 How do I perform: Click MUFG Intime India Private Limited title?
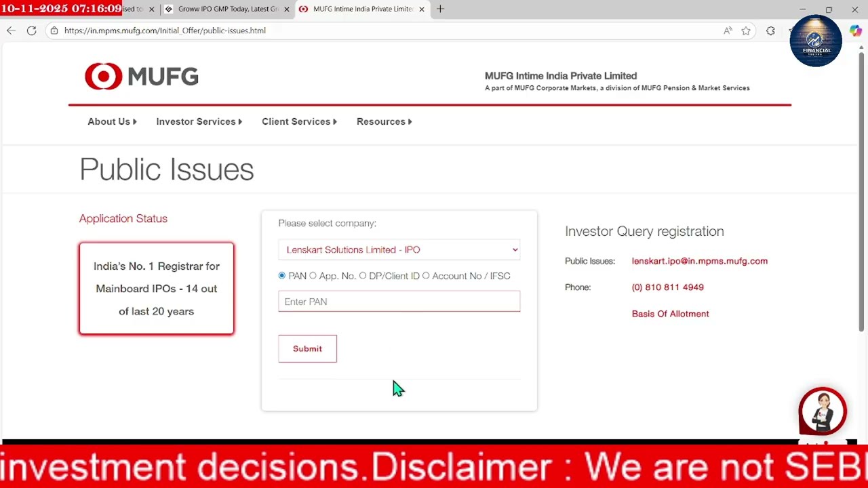(x=560, y=76)
